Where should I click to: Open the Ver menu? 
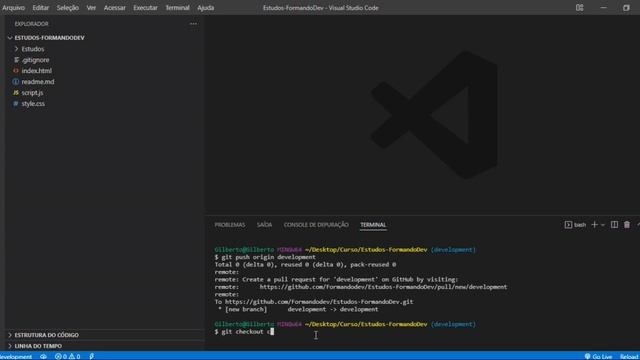point(91,8)
